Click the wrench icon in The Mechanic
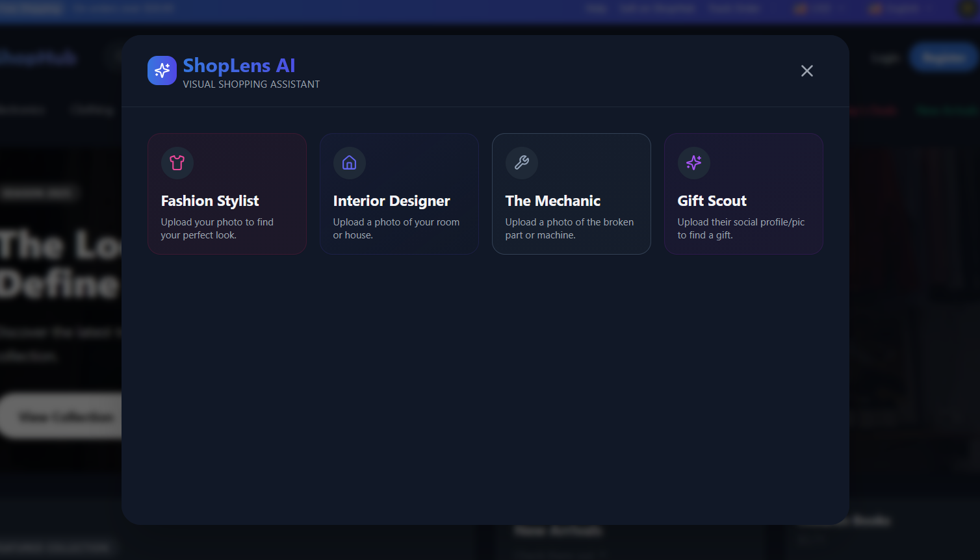This screenshot has width=980, height=560. click(x=522, y=162)
